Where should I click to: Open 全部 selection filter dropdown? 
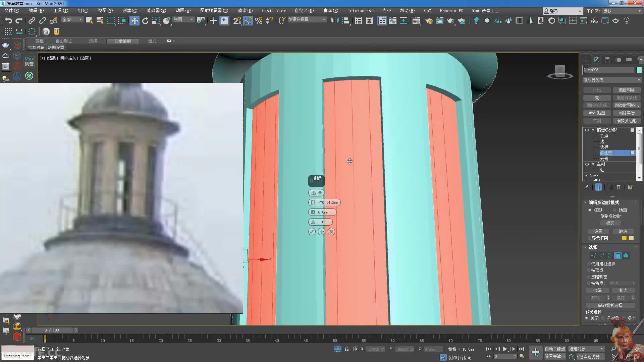pos(72,19)
